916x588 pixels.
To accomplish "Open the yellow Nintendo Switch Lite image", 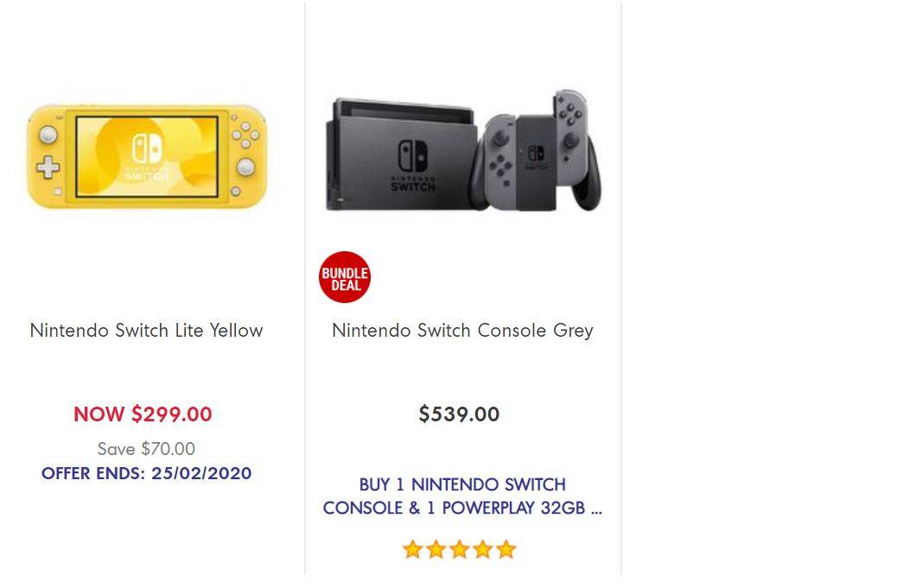I will pos(147,156).
